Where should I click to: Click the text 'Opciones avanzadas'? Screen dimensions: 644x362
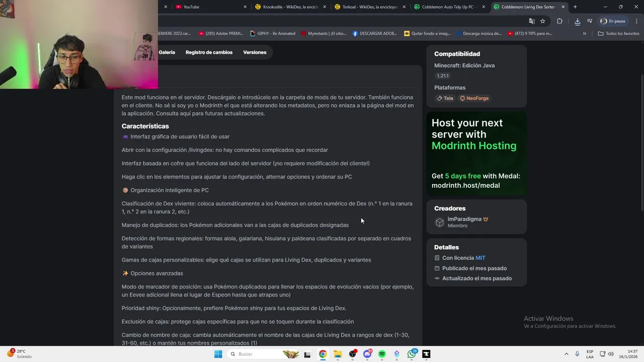click(x=156, y=274)
